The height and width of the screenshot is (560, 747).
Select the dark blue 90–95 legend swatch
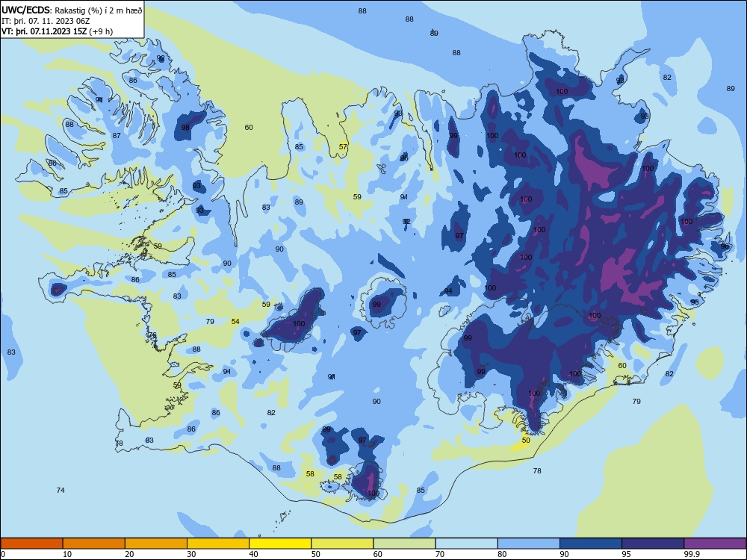(591, 544)
